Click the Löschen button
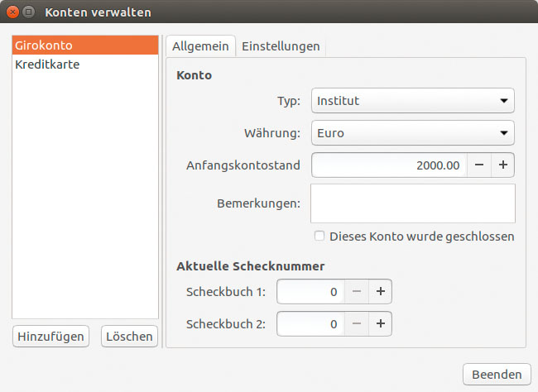The width and height of the screenshot is (538, 392). [129, 336]
